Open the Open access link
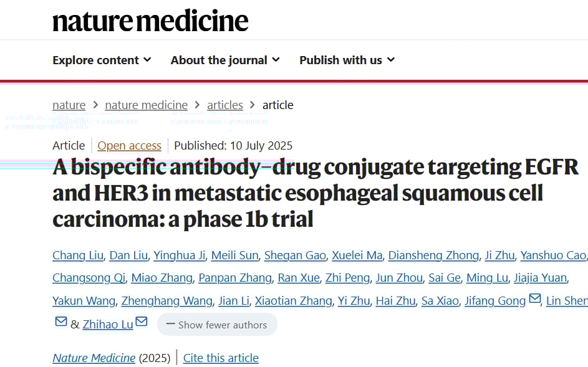Screen dimensions: 588x367 click(x=130, y=146)
